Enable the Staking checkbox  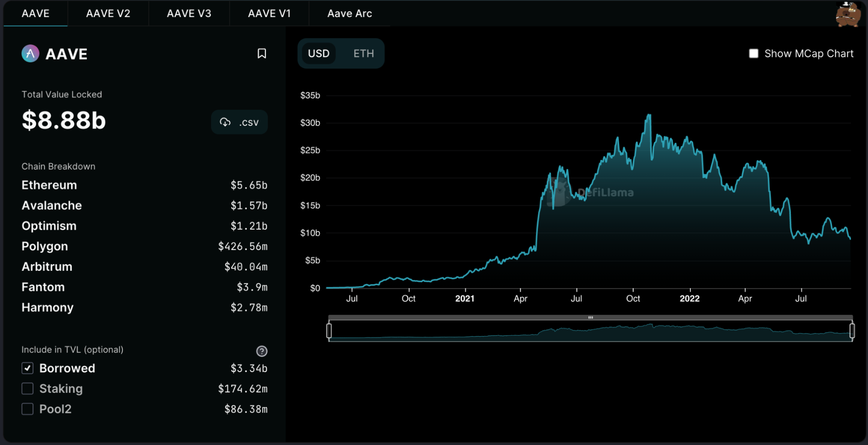coord(27,389)
